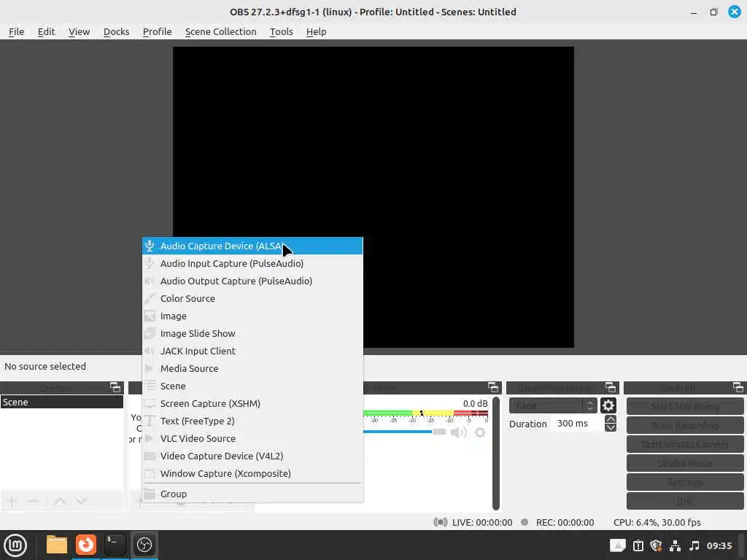The width and height of the screenshot is (747, 560).
Task: Click the add scene plus icon
Action: pos(12,501)
